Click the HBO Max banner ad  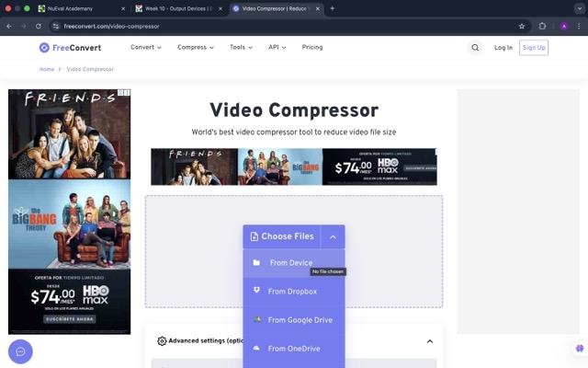294,167
